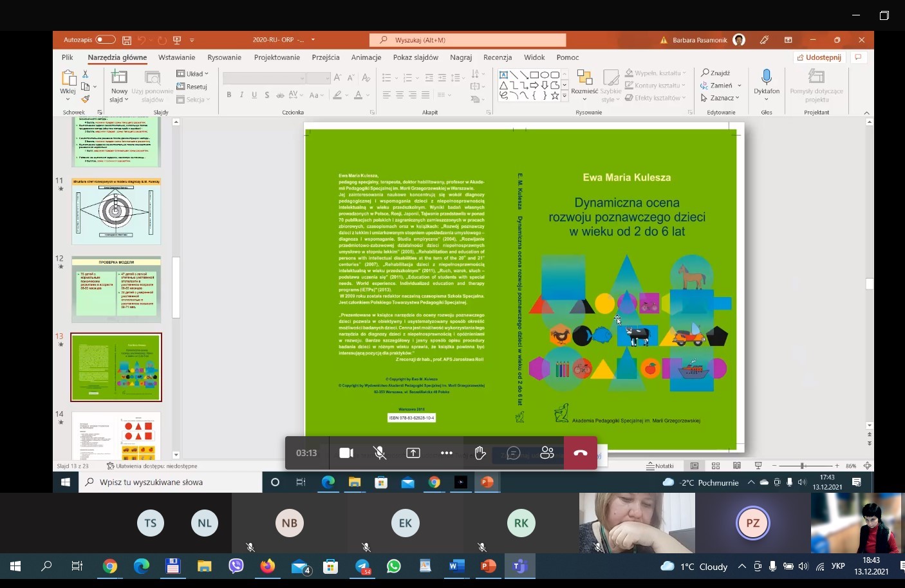
Task: Unmute the microphone in the call bar
Action: click(380, 453)
